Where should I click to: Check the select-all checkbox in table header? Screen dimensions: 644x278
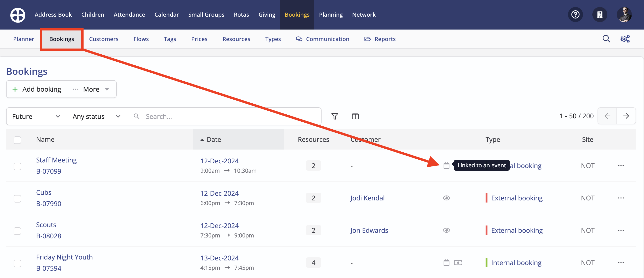(17, 140)
